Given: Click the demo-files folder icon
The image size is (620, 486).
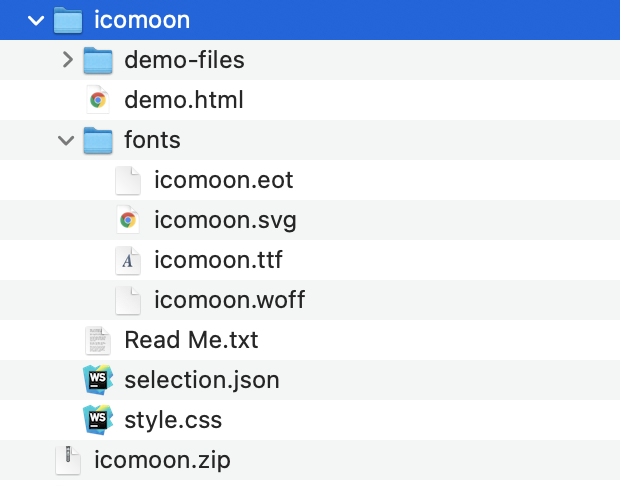Looking at the screenshot, I should point(97,60).
